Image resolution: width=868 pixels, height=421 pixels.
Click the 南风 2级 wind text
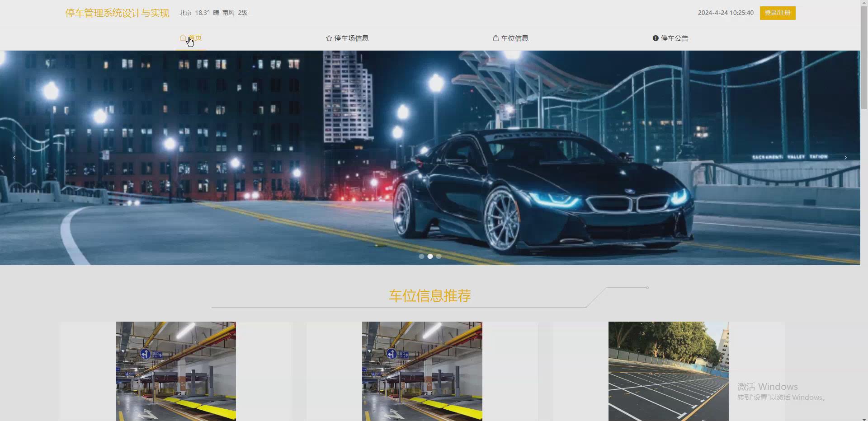(x=235, y=13)
